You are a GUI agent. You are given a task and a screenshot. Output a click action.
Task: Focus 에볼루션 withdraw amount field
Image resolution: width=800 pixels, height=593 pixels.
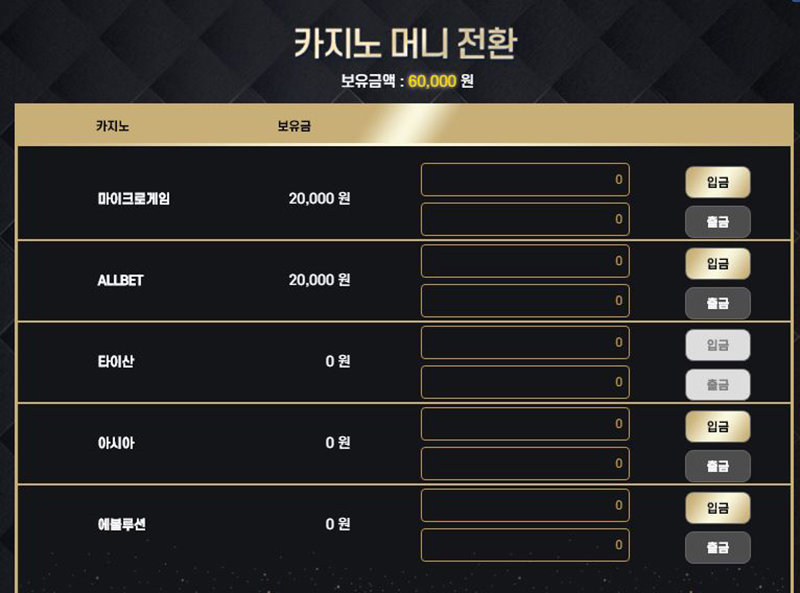pos(525,545)
